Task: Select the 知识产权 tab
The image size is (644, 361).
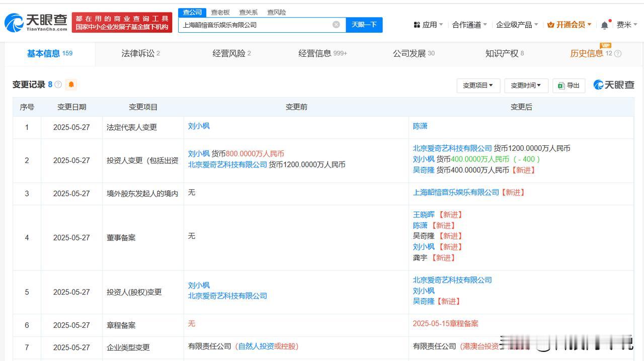Action: pos(504,53)
